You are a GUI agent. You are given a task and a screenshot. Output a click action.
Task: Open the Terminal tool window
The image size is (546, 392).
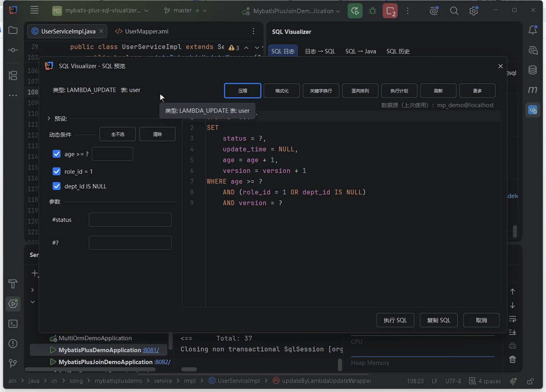pyautogui.click(x=13, y=324)
